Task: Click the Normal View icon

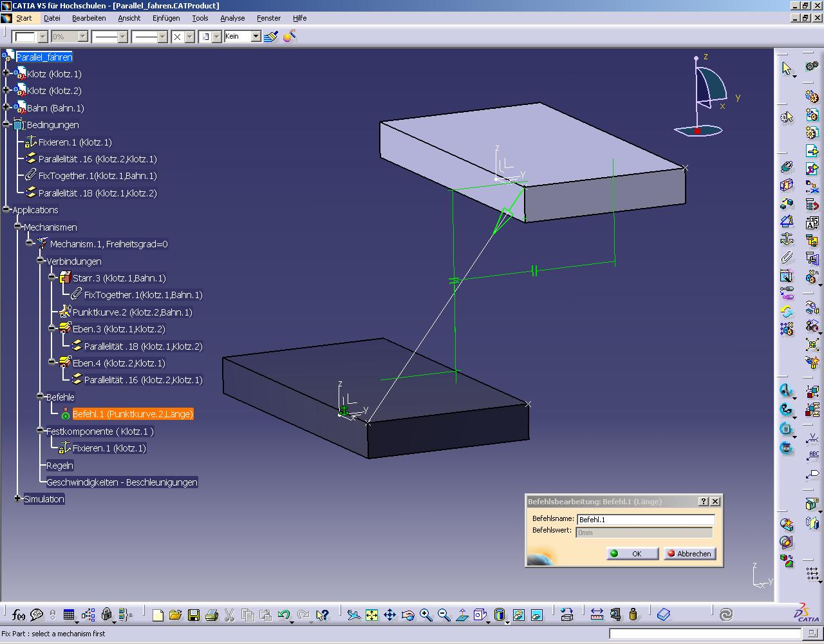Action: (462, 615)
